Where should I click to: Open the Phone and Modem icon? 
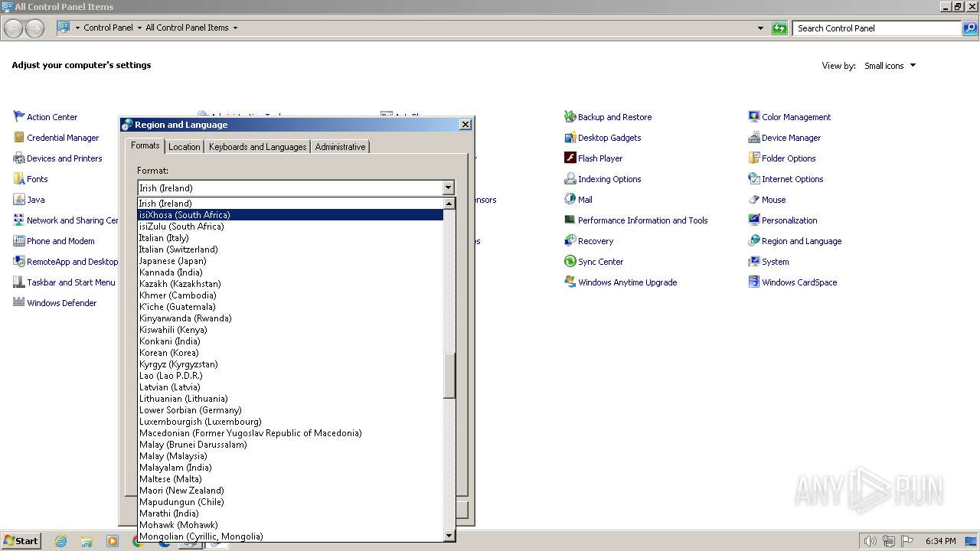click(x=19, y=240)
